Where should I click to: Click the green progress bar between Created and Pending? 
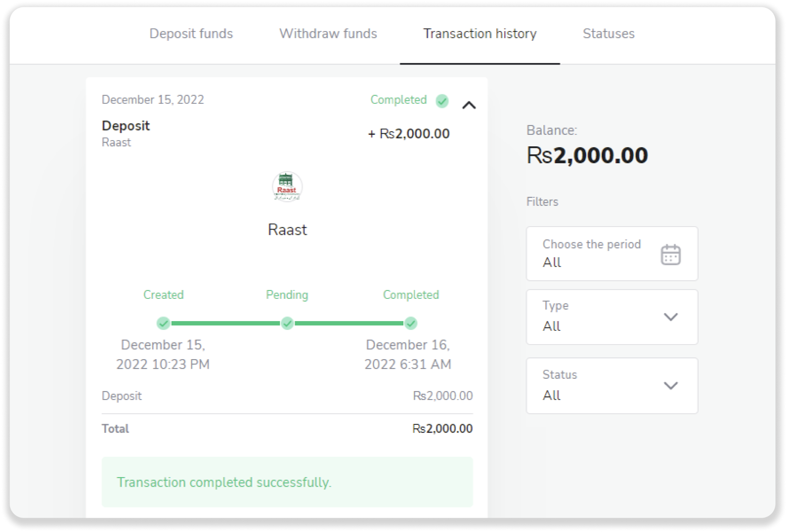click(225, 323)
